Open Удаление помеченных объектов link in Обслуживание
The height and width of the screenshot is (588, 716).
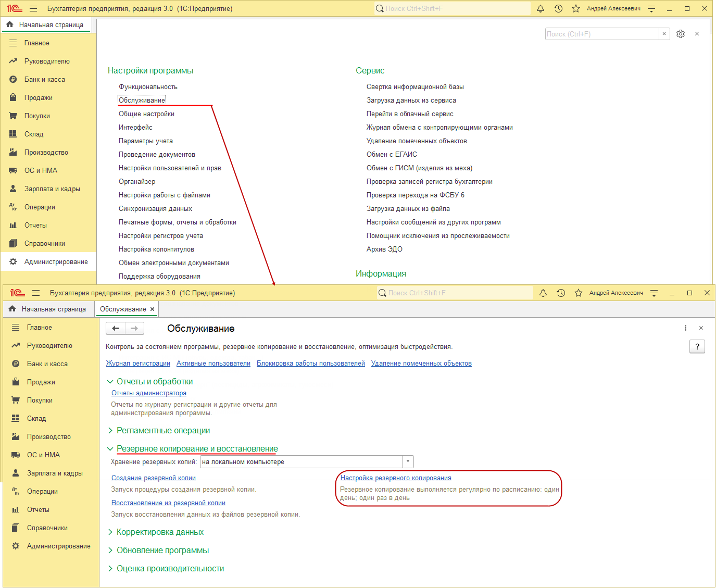pos(421,364)
